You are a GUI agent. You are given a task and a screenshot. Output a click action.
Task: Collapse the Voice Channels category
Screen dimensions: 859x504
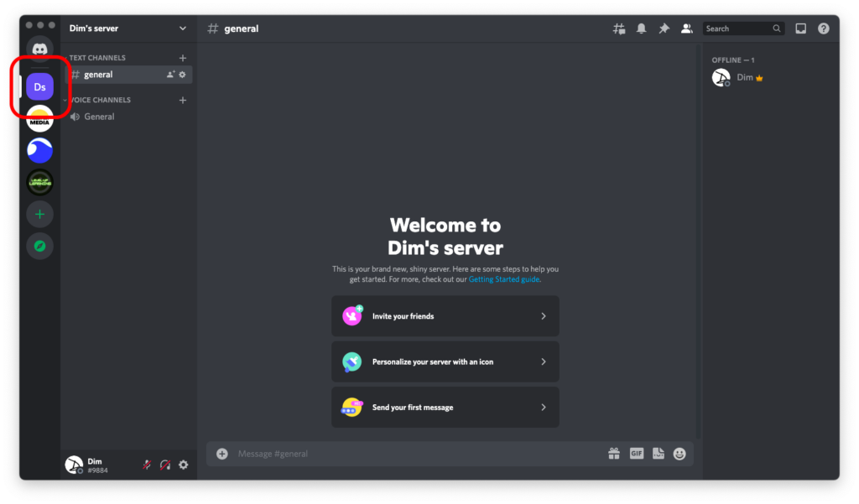click(98, 101)
